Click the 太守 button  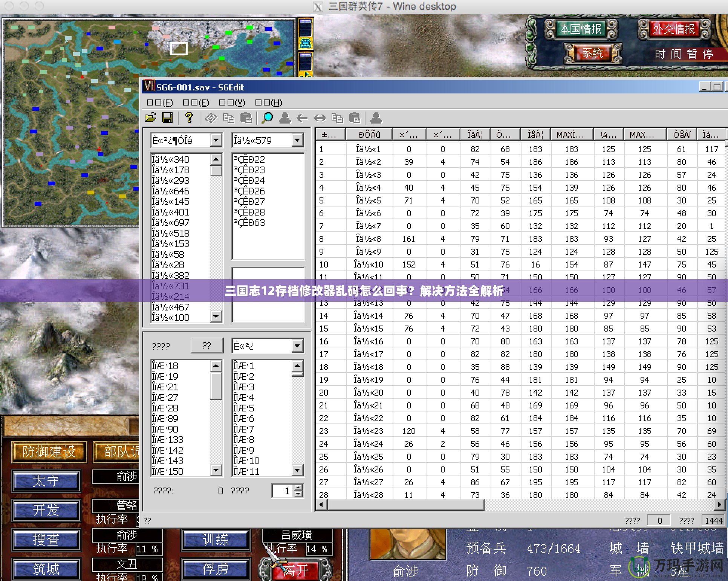[x=46, y=480]
